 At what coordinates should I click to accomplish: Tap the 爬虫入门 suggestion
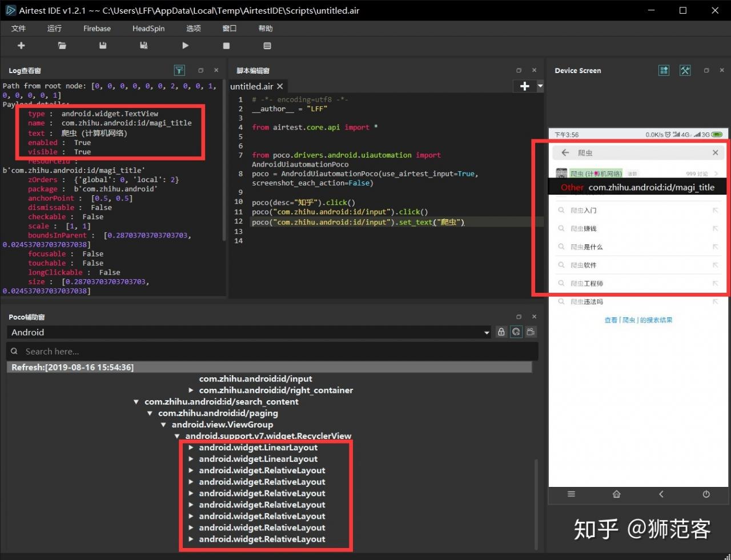coord(583,211)
